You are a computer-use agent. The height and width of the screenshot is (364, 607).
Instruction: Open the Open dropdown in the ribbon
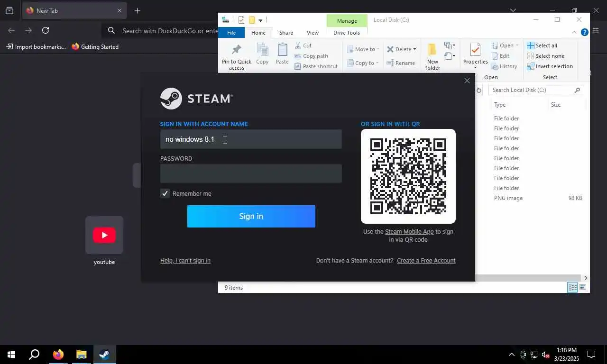(505, 45)
